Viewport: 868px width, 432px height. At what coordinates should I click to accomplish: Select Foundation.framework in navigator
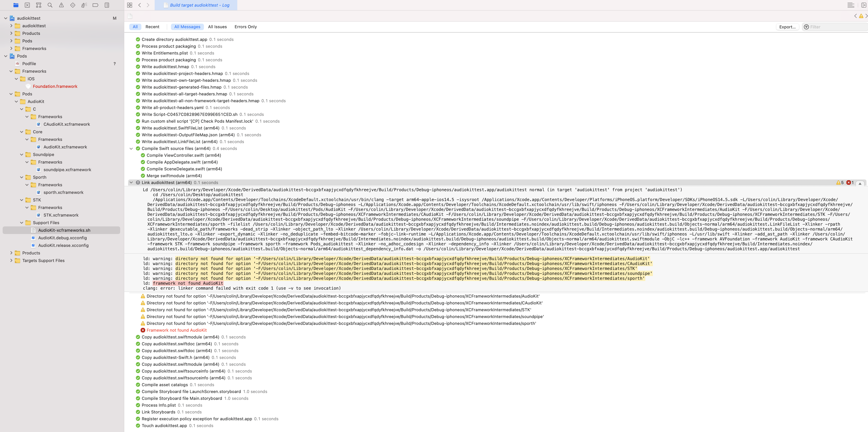55,87
